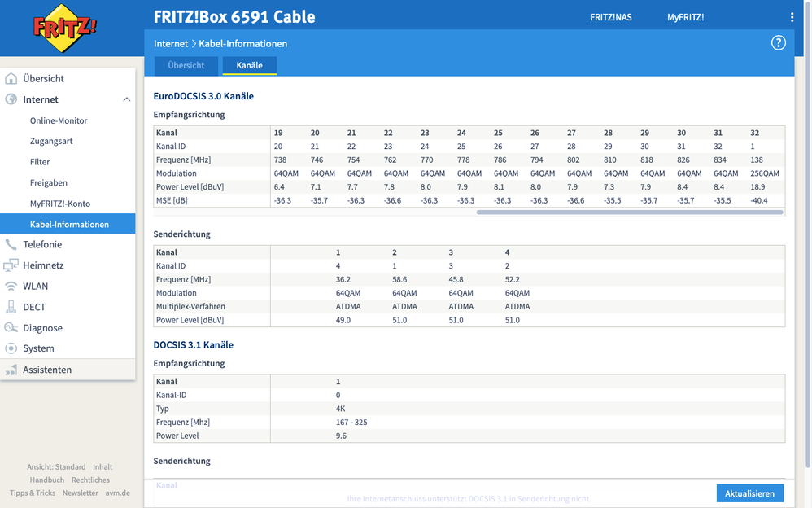Click the horizontal scrollbar of channel table
The height and width of the screenshot is (508, 812).
click(630, 212)
